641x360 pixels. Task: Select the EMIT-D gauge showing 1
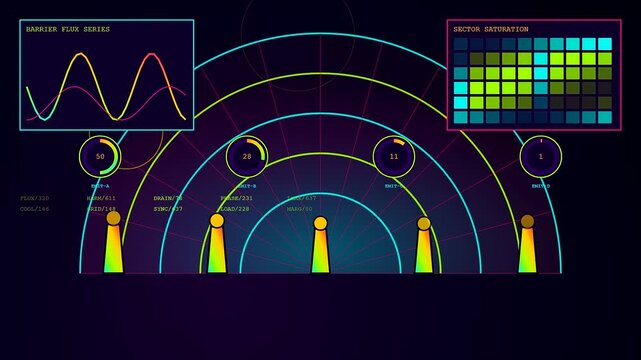(540, 157)
